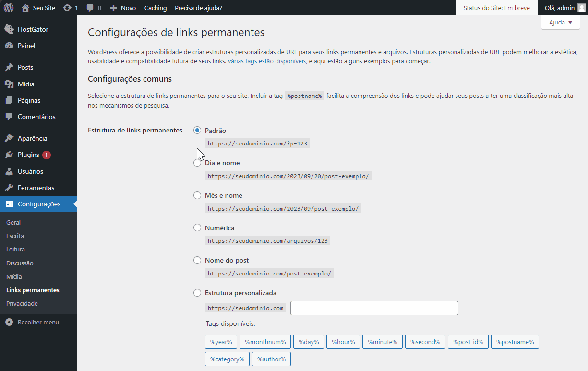Click the https://seudominio.com/?p=123 example URL
588x371 pixels.
(257, 144)
